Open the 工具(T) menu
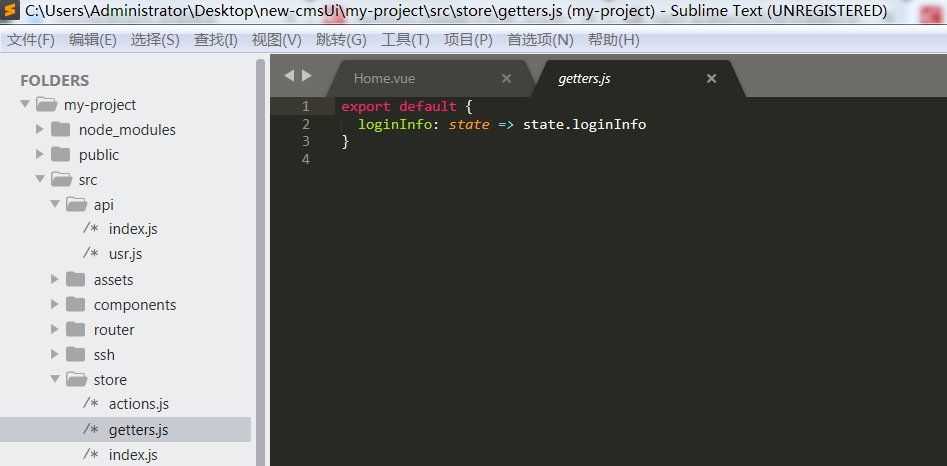The width and height of the screenshot is (947, 466). (x=405, y=40)
